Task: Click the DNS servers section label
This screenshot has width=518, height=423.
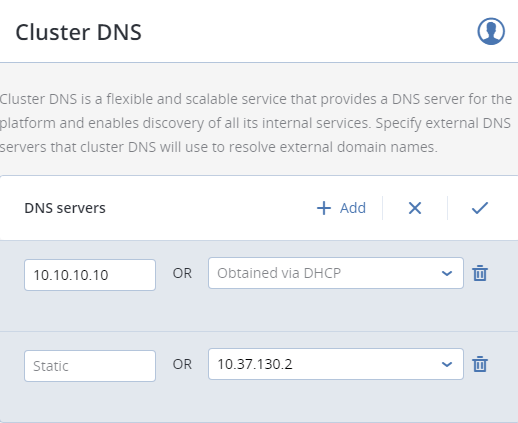Action: click(x=65, y=208)
